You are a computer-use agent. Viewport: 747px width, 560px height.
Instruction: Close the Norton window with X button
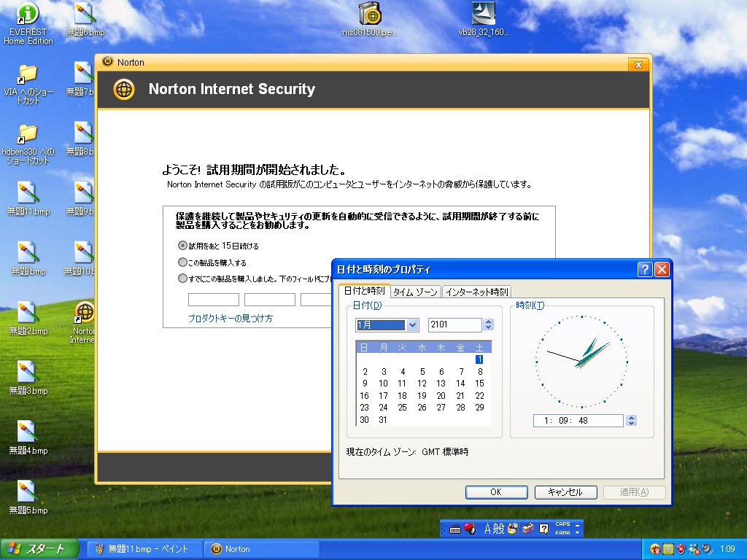point(638,65)
